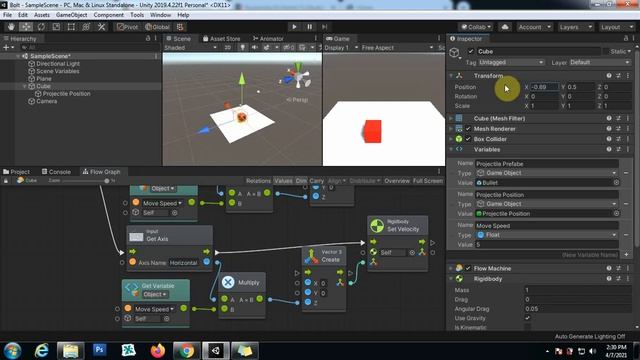The image size is (640, 360).
Task: Switch to the Console tab
Action: (x=56, y=171)
